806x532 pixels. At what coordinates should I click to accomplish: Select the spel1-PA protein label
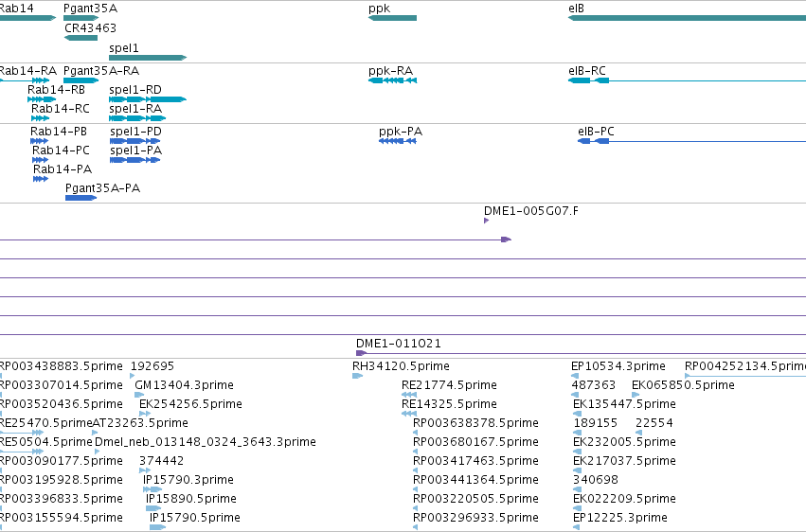click(x=135, y=150)
